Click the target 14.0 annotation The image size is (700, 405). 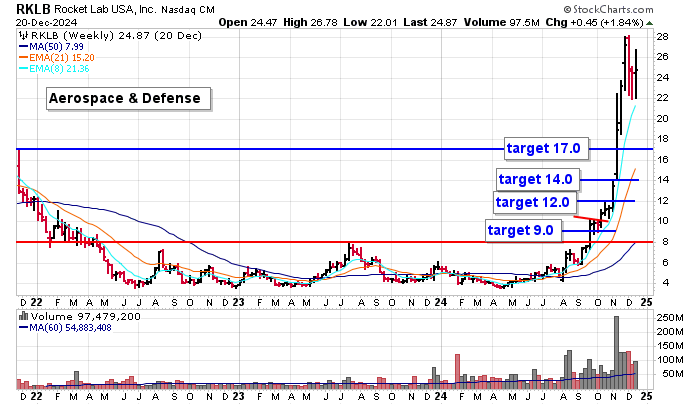pos(538,179)
